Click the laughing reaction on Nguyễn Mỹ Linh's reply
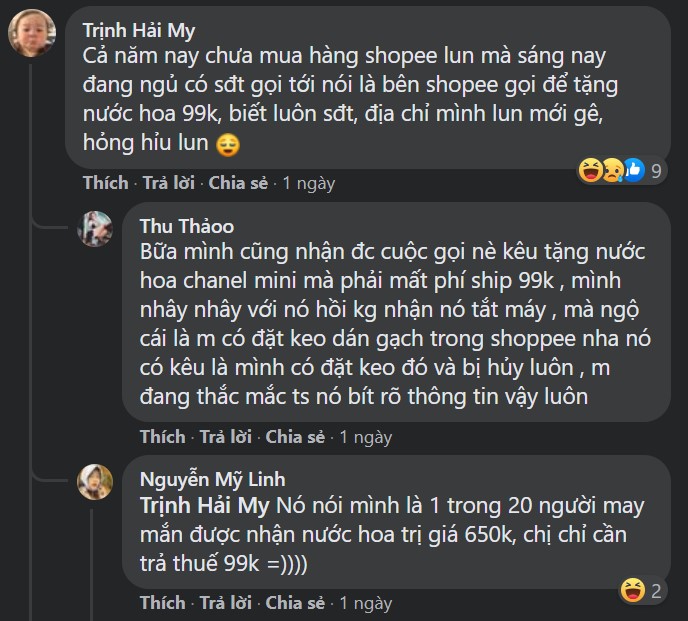This screenshot has width=688, height=621. 631,589
